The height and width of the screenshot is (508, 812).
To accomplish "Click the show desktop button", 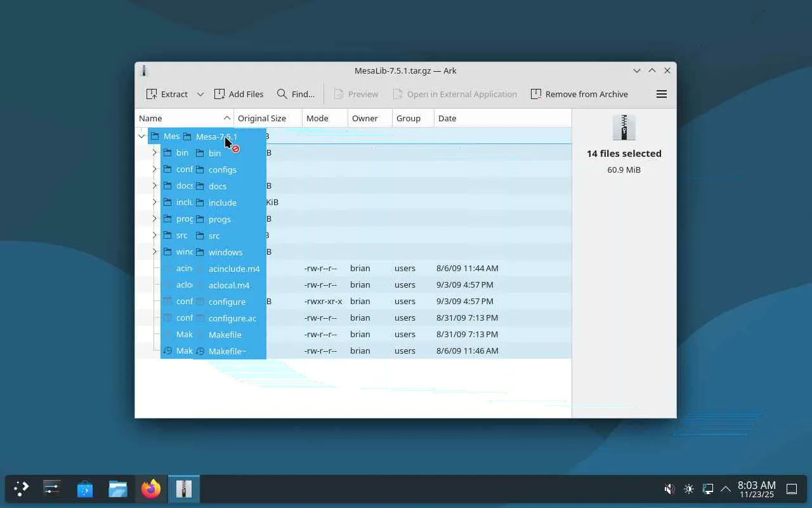I will coord(792,489).
